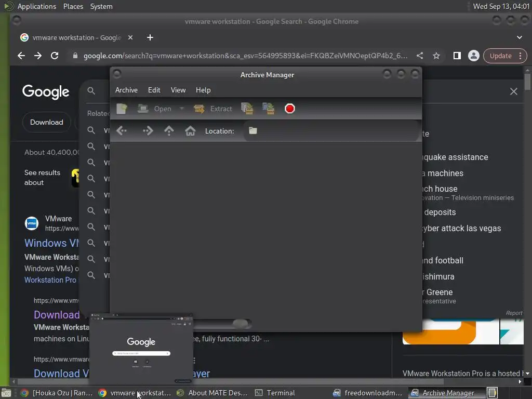The width and height of the screenshot is (532, 399).
Task: Open an archive with the Open button
Action: pyautogui.click(x=154, y=109)
